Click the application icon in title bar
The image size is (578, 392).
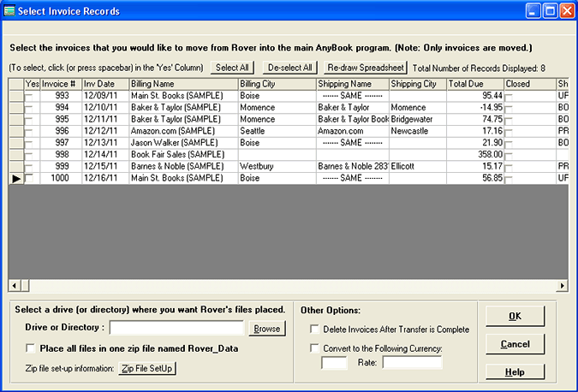point(11,11)
